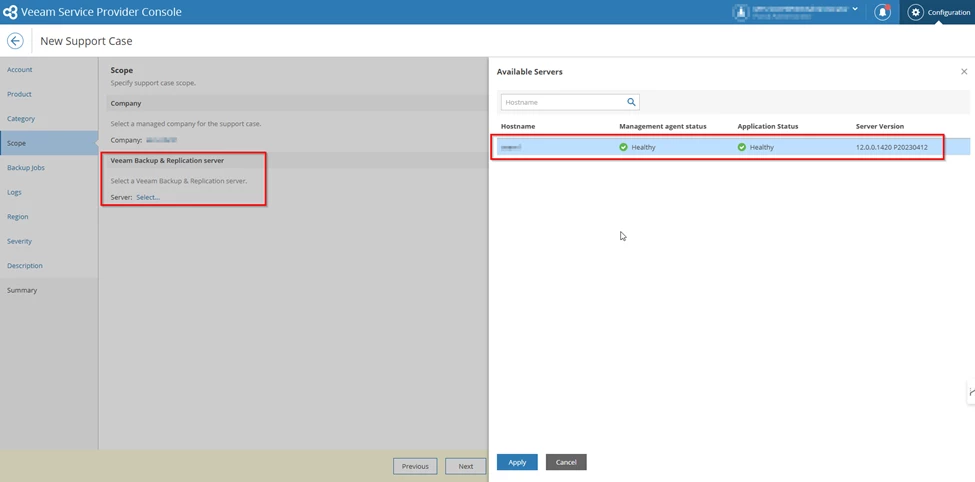Go to the Category step

pyautogui.click(x=21, y=118)
